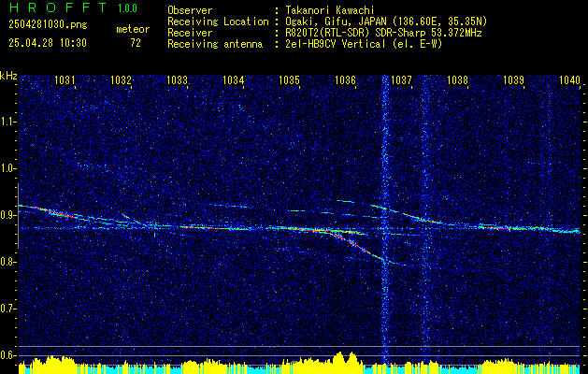Click the meteor count 72

point(136,43)
